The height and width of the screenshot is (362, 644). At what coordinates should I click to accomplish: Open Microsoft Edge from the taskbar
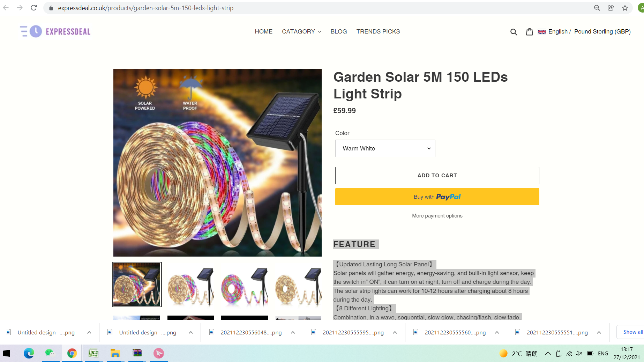pyautogui.click(x=29, y=353)
